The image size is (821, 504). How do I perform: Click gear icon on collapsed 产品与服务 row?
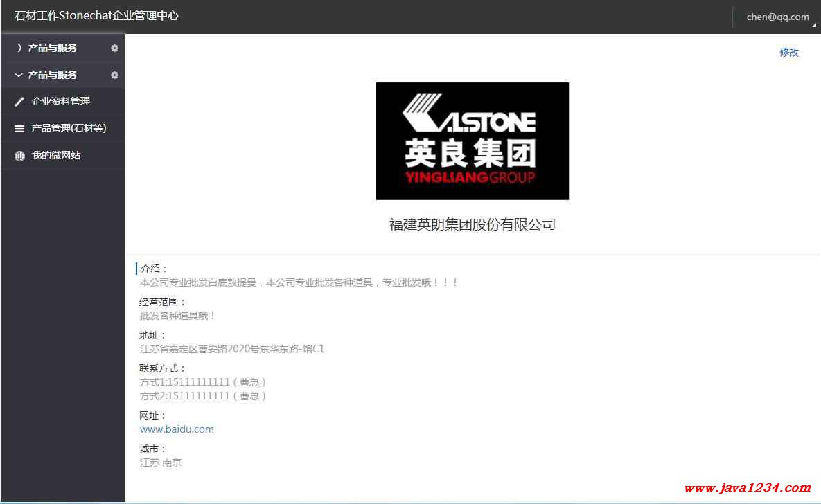point(114,48)
